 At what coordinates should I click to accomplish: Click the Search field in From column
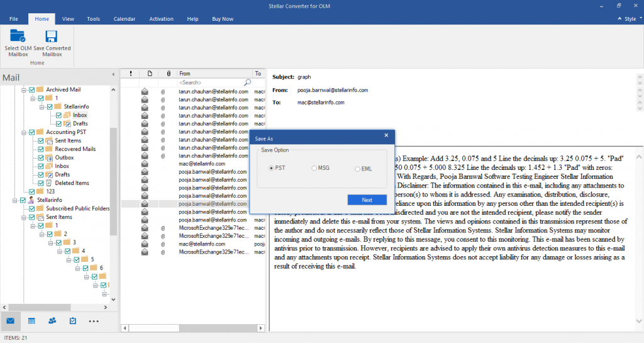[211, 82]
